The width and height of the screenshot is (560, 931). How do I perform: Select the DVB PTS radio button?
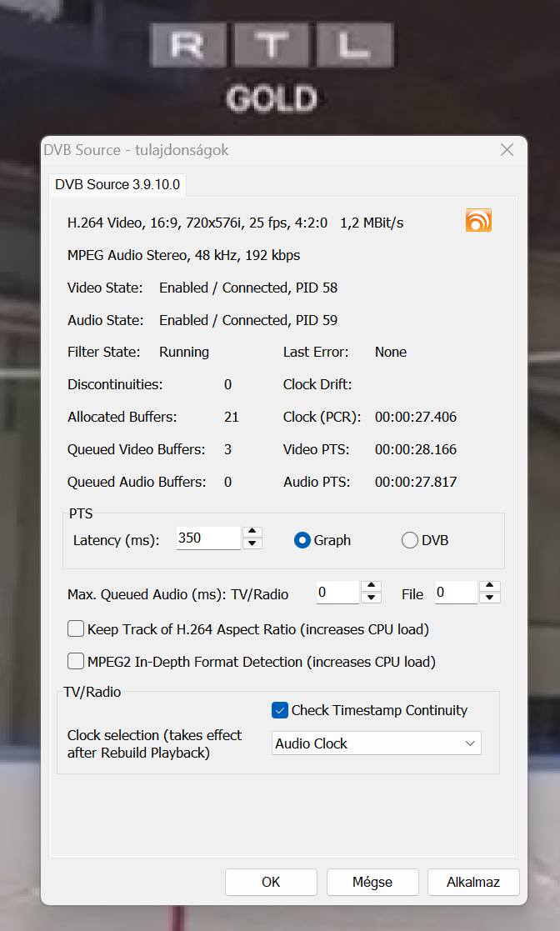(410, 540)
